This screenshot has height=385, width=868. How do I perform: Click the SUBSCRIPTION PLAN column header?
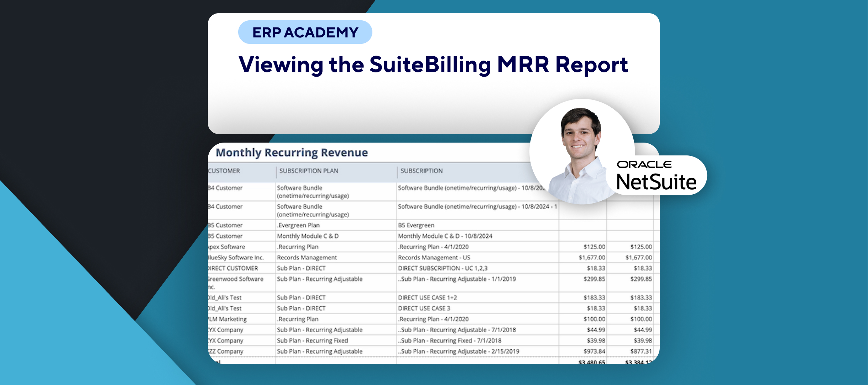click(x=309, y=171)
